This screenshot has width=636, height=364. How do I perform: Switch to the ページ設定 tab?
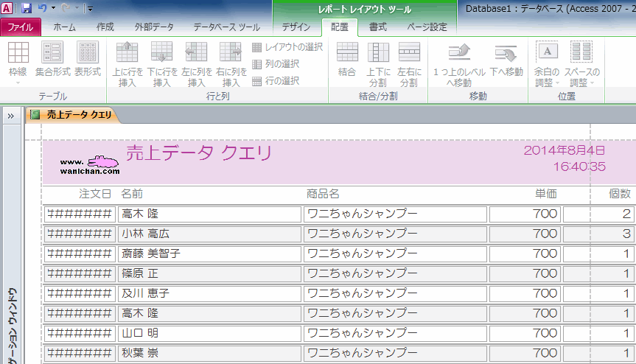[x=427, y=27]
